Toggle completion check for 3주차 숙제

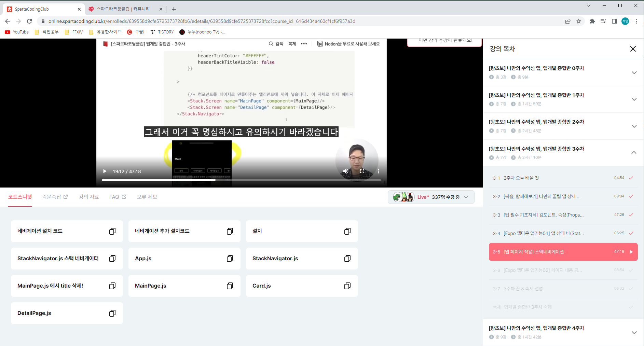631,307
